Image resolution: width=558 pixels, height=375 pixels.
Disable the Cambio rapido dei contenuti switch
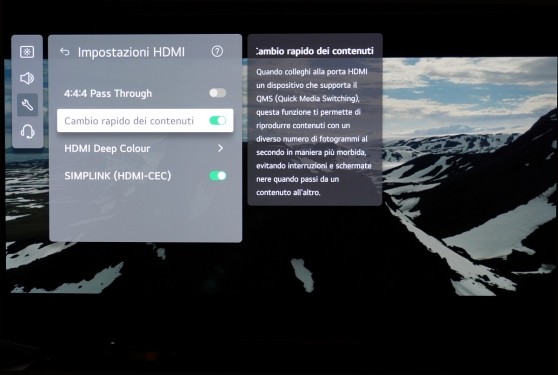[x=217, y=121]
